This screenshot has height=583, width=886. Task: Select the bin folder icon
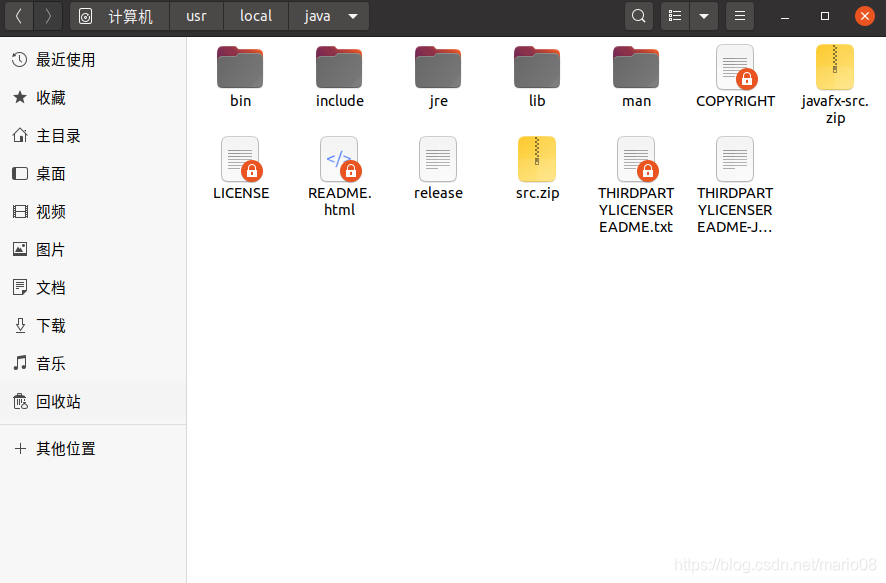240,67
